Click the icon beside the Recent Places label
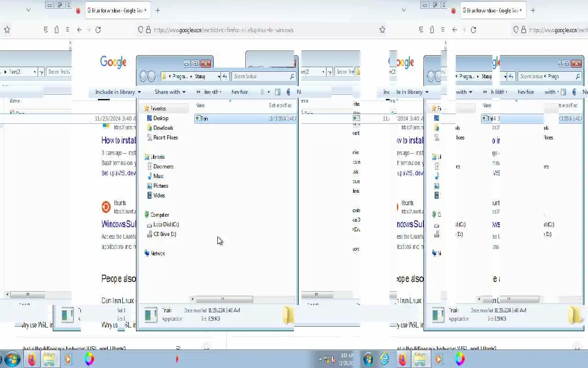The height and width of the screenshot is (368, 588). 149,138
